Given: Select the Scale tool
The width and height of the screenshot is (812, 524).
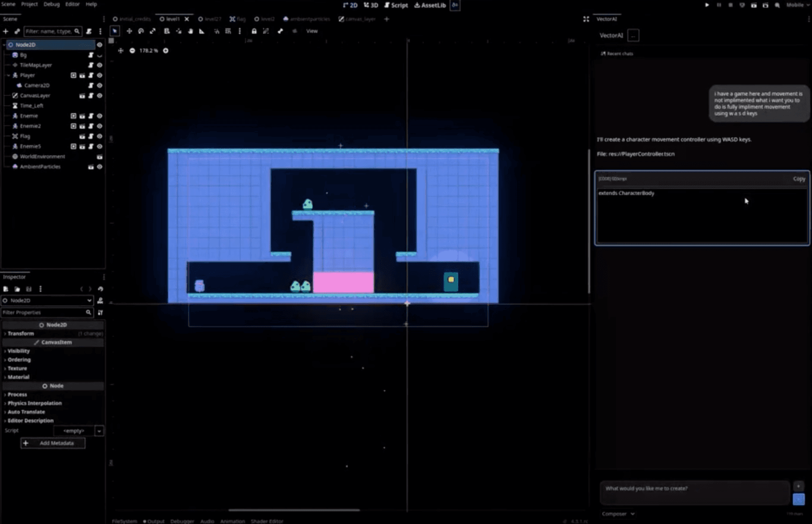Looking at the screenshot, I should pos(154,31).
